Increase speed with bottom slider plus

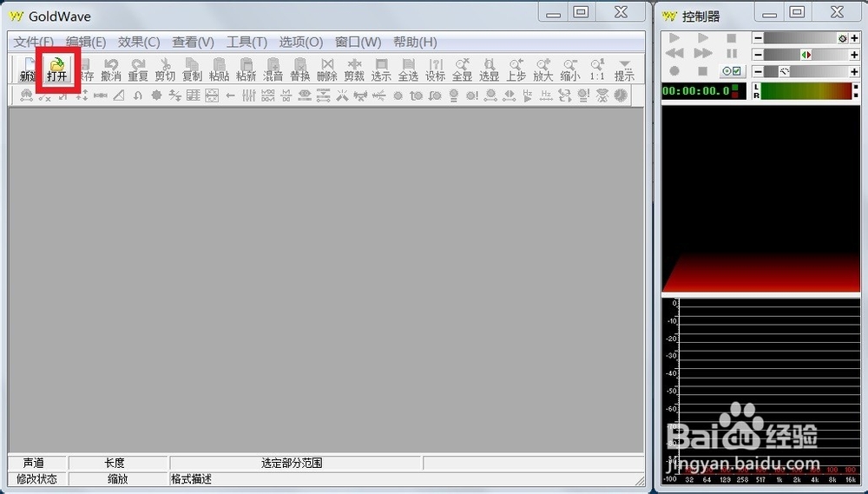pos(855,71)
